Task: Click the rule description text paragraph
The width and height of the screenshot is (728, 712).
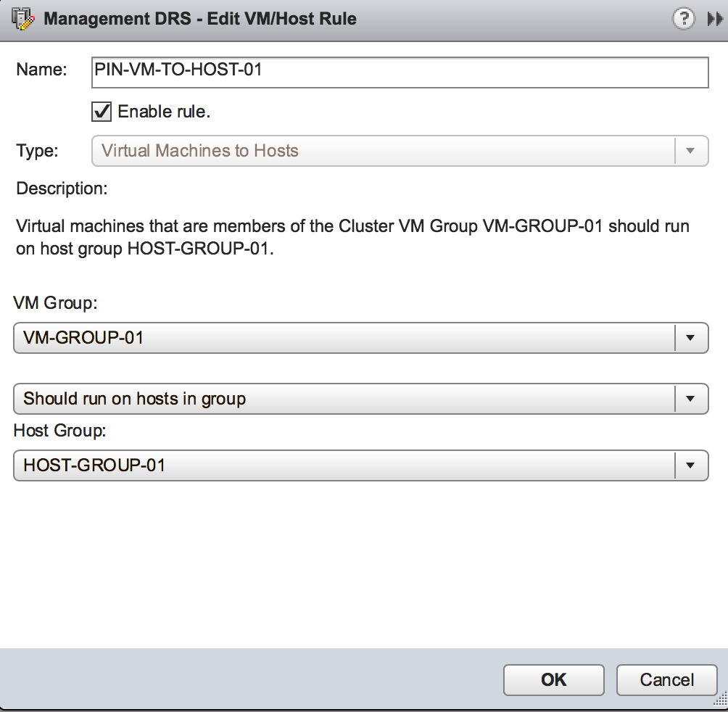Action: click(352, 238)
